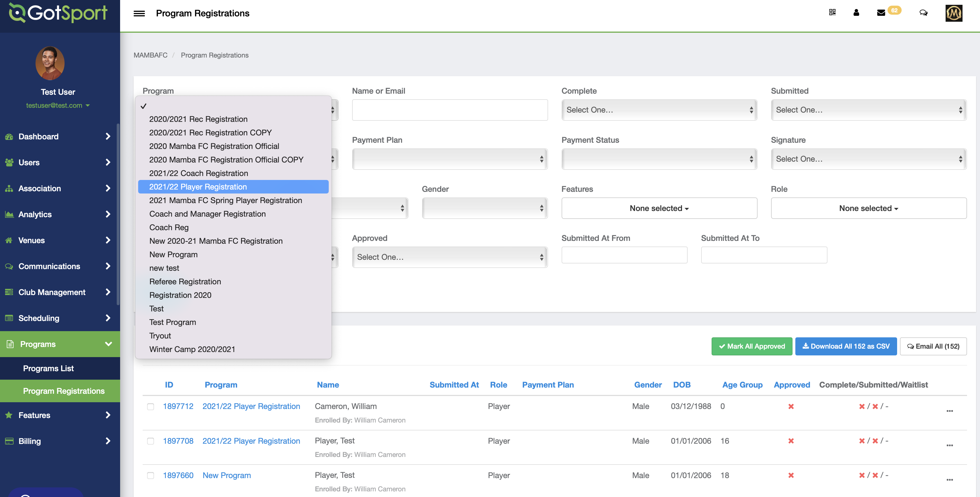Open the hamburger menu icon

139,13
